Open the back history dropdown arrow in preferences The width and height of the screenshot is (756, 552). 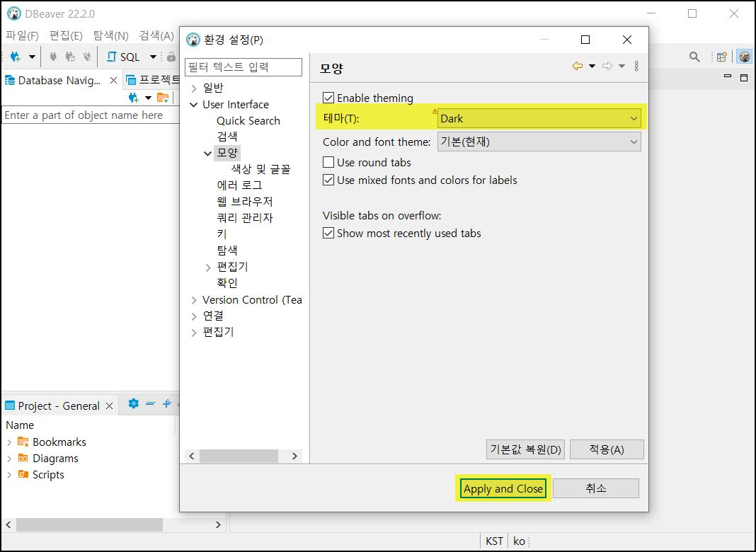pyautogui.click(x=592, y=66)
